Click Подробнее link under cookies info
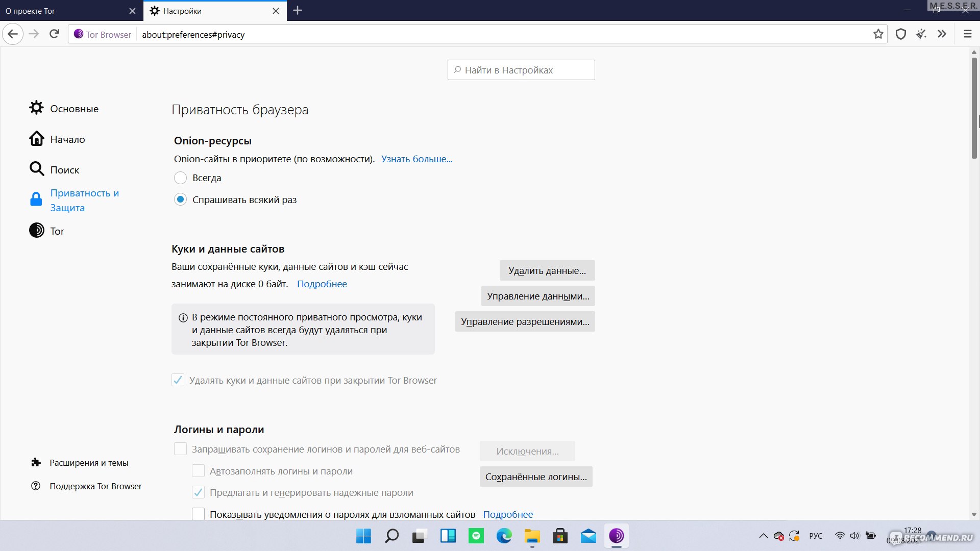This screenshot has width=980, height=551. tap(322, 283)
